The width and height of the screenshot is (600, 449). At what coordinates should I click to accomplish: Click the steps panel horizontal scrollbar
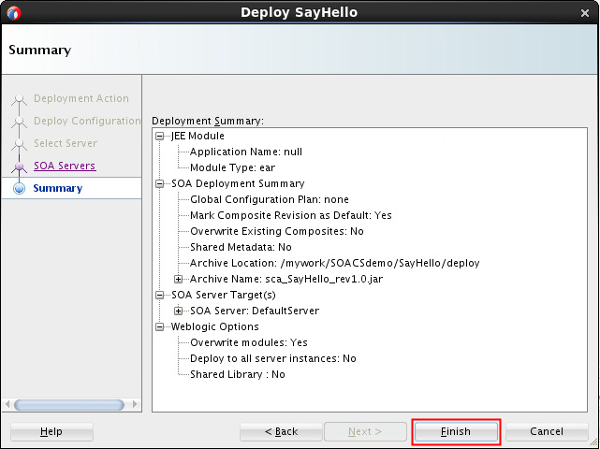coord(68,404)
